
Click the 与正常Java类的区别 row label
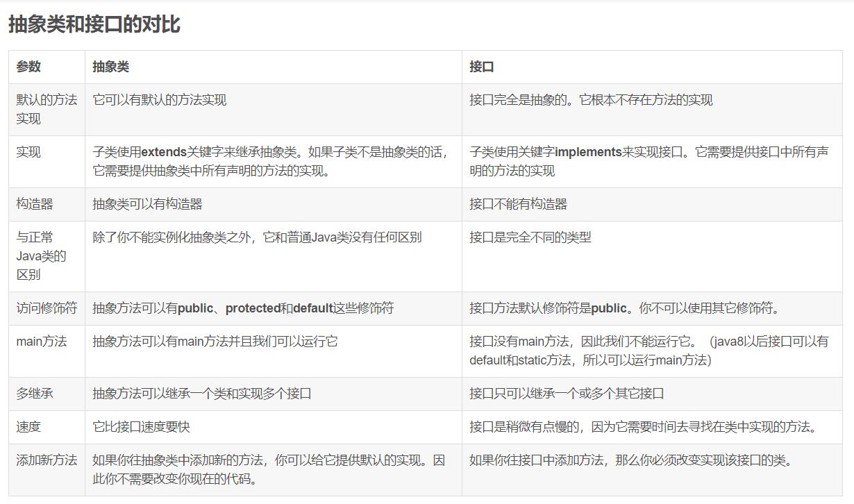47,256
